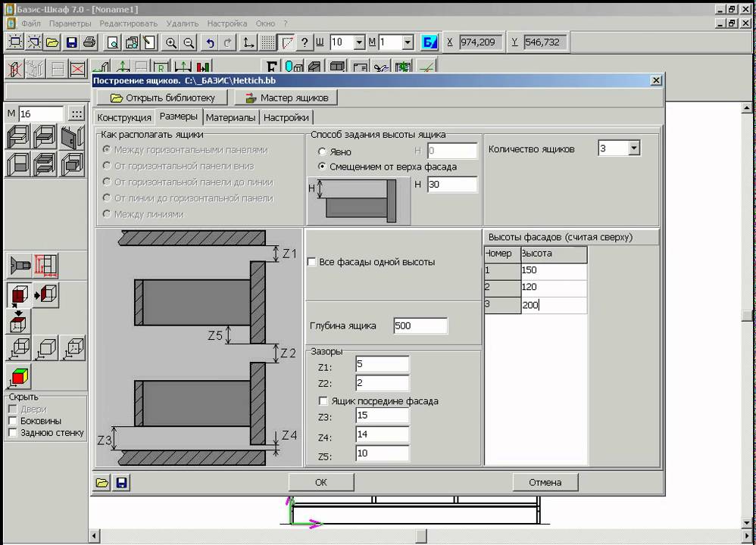This screenshot has width=756, height=545.
Task: Click the coordinate axes origin icon
Action: point(248,42)
